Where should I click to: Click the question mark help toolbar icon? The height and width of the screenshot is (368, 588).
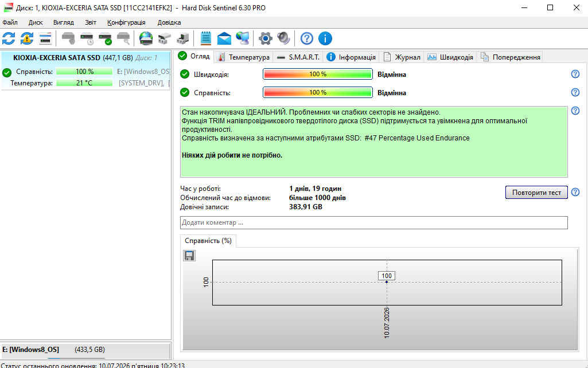307,38
